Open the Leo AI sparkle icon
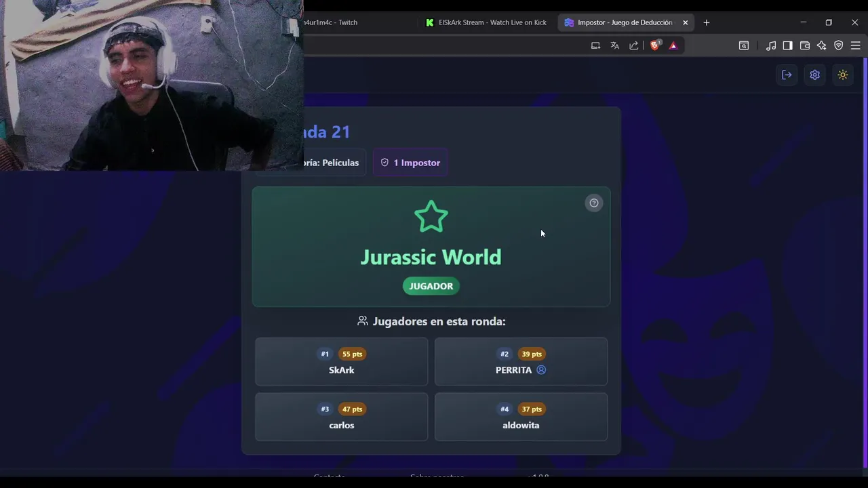This screenshot has width=868, height=488. (x=821, y=45)
